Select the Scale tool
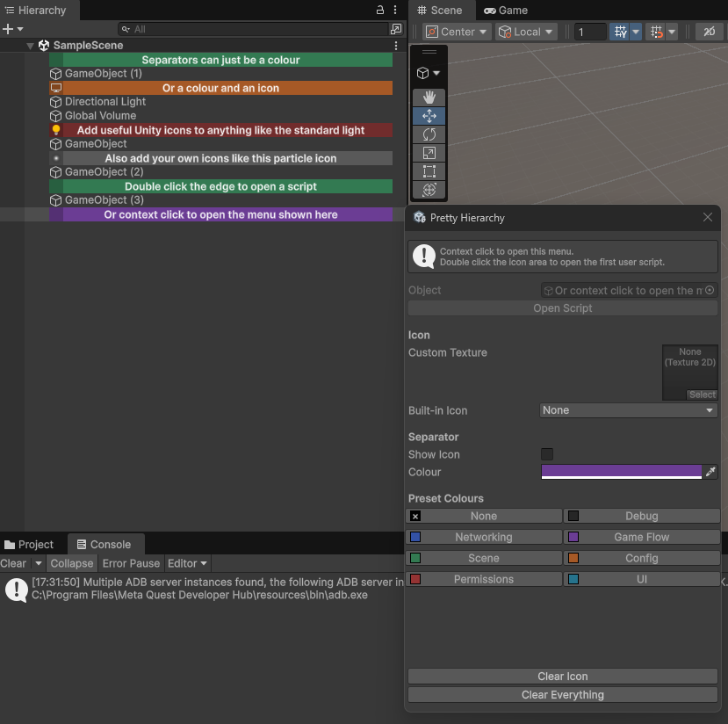The image size is (728, 724). pyautogui.click(x=429, y=153)
